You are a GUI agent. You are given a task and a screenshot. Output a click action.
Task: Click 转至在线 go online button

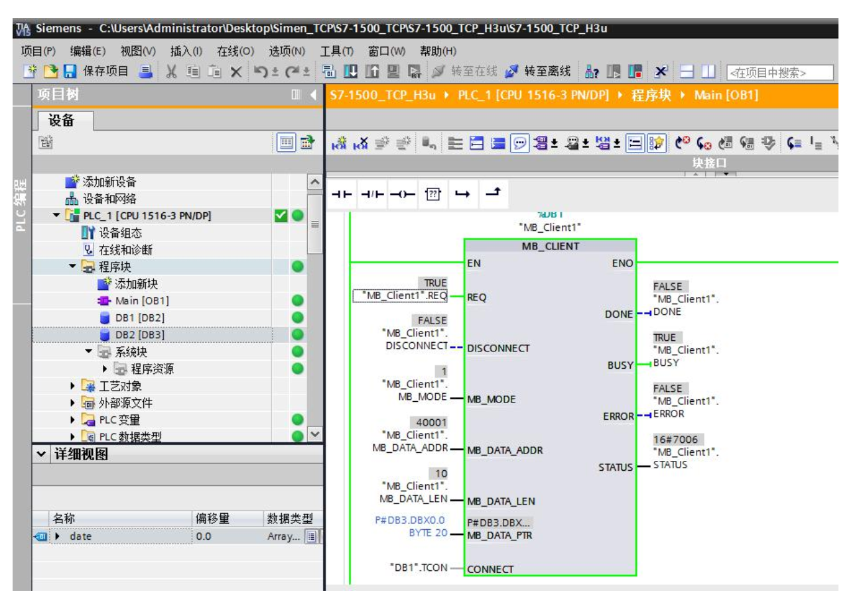[465, 71]
